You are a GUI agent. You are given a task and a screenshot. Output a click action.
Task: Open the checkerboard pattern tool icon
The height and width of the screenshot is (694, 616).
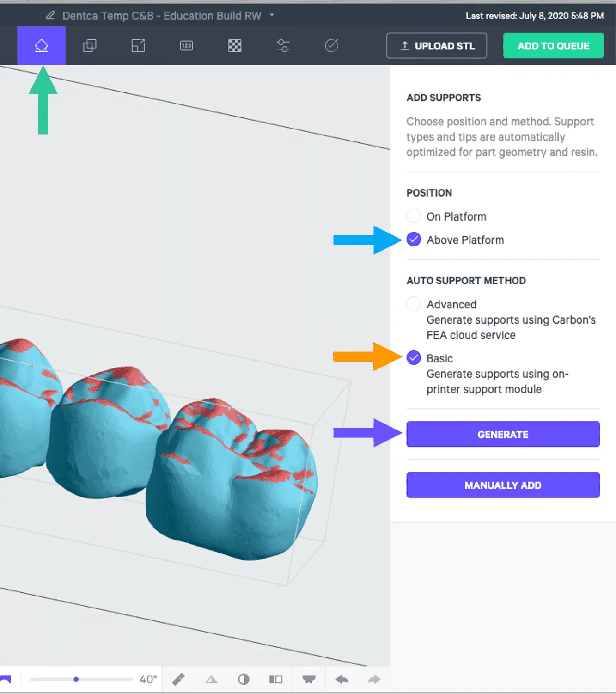(235, 45)
